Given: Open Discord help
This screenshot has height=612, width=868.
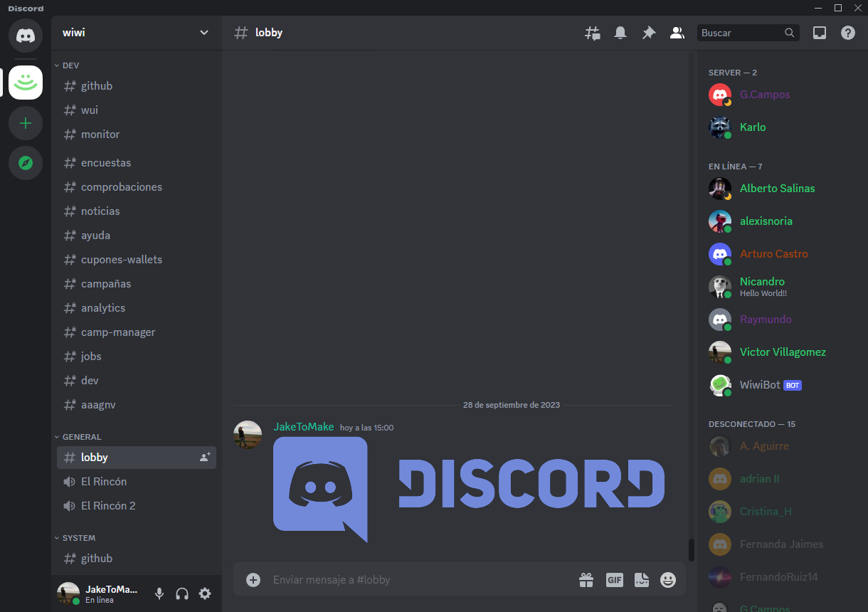Looking at the screenshot, I should [x=848, y=33].
